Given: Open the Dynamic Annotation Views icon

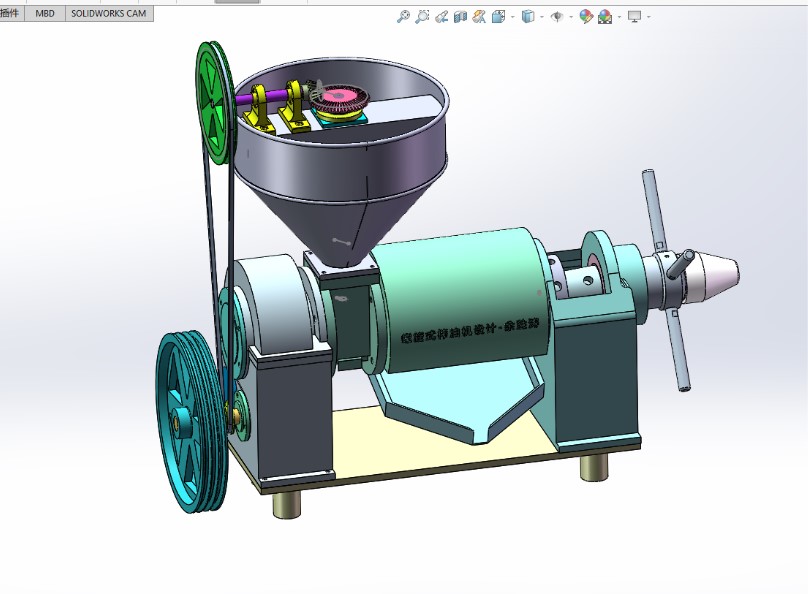Looking at the screenshot, I should (479, 17).
